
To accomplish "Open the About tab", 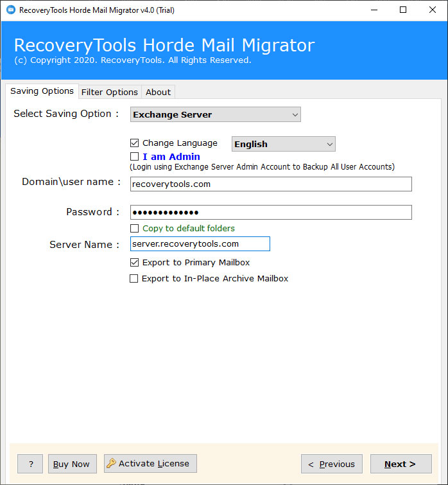I will 158,92.
